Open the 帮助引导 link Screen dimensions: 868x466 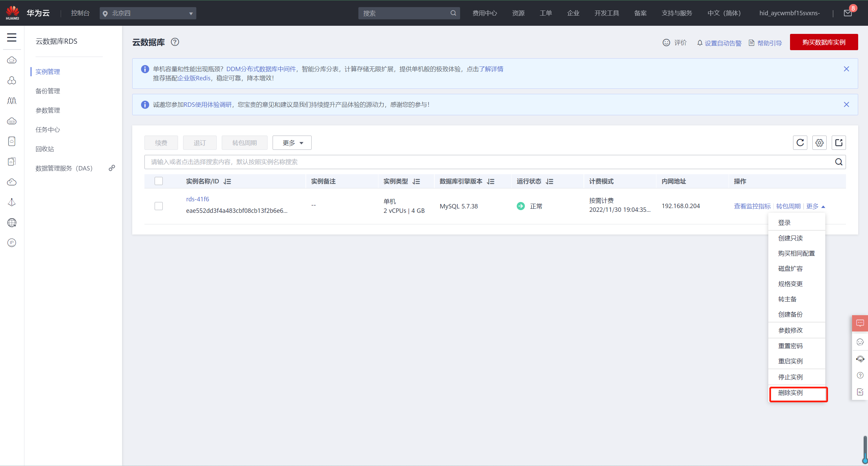[766, 43]
